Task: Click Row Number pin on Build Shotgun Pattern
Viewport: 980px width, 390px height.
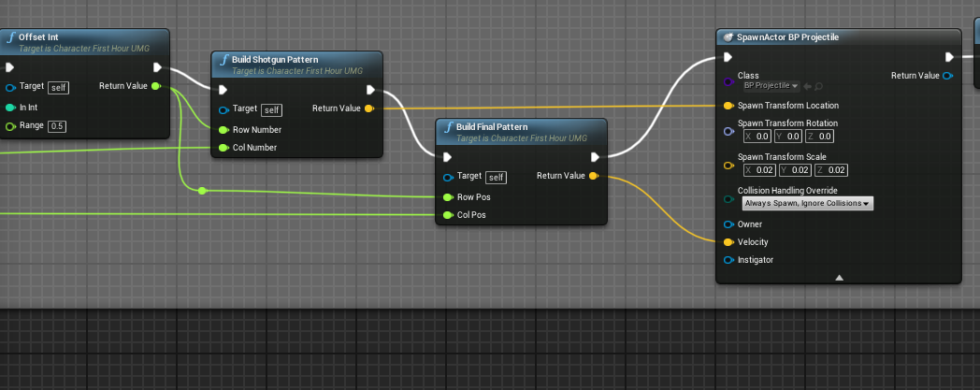Action: 223,130
